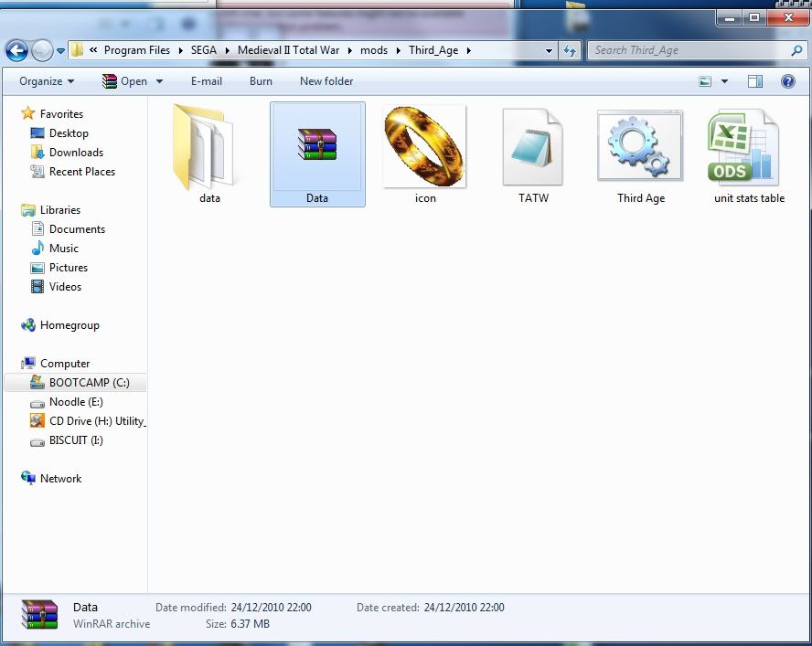Click the Burn toolbar button
This screenshot has width=812, height=646.
coord(261,81)
